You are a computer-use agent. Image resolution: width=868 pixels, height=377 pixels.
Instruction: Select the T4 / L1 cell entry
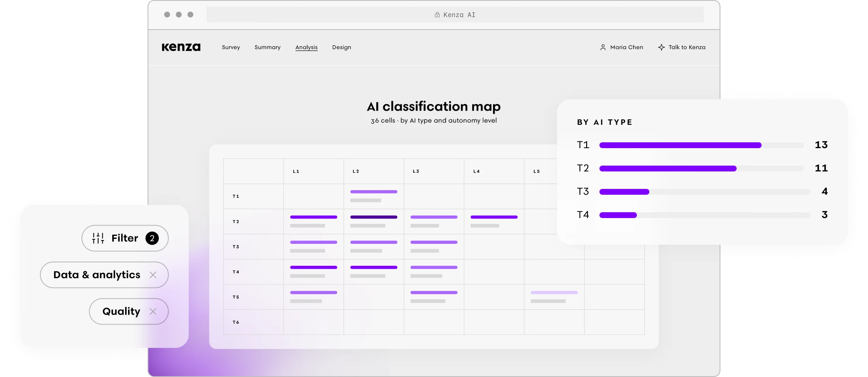point(313,272)
